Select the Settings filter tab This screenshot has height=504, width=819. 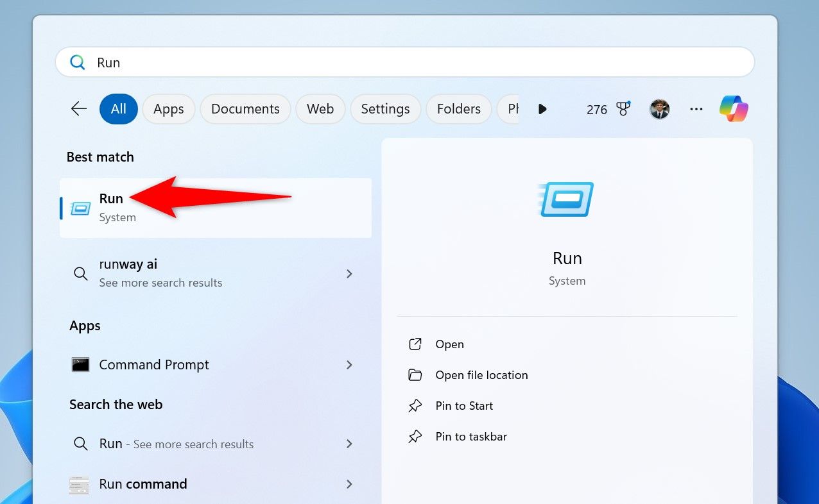(x=385, y=109)
